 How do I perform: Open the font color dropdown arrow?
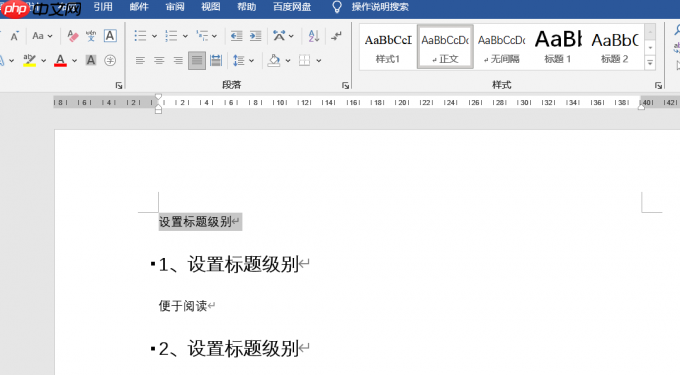click(75, 61)
